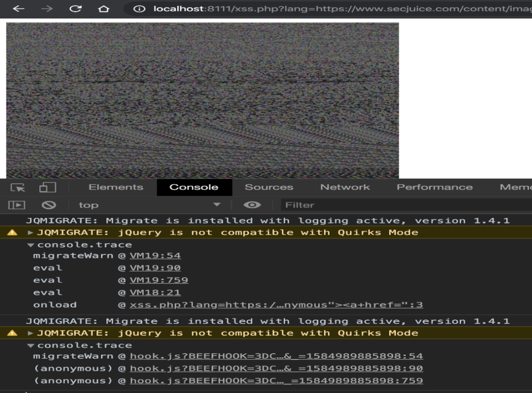Image resolution: width=532 pixels, height=393 pixels.
Task: Click the second warning triangle icon
Action: tap(12, 333)
